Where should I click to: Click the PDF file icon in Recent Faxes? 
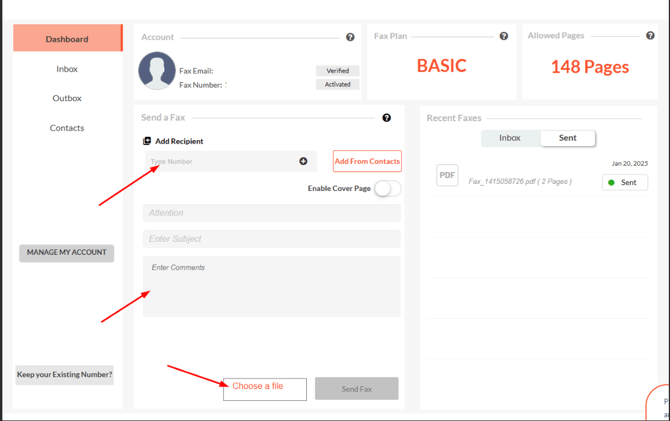pyautogui.click(x=447, y=176)
